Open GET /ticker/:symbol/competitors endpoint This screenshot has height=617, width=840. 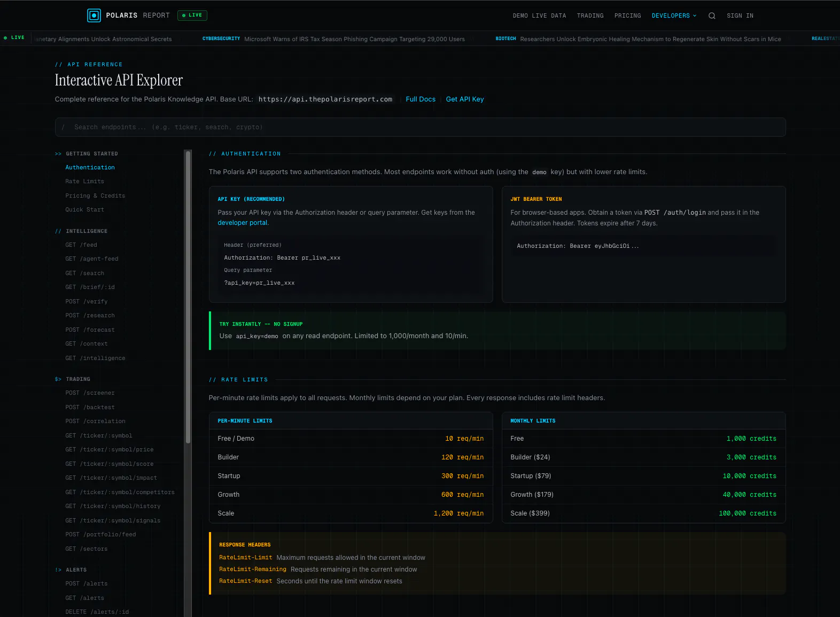pos(120,493)
